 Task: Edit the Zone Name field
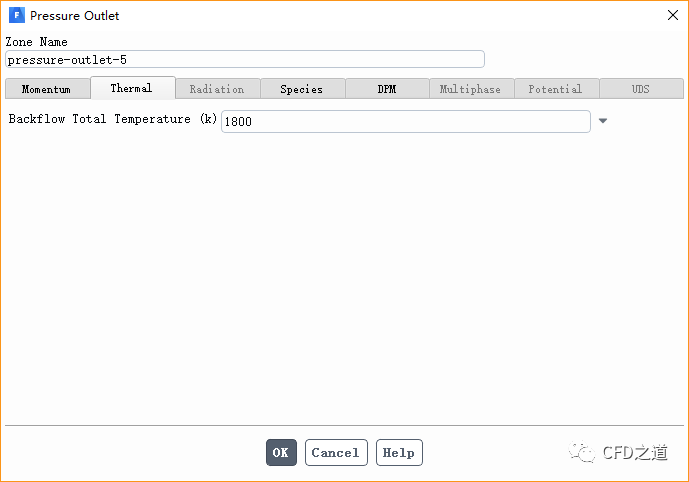(x=245, y=59)
